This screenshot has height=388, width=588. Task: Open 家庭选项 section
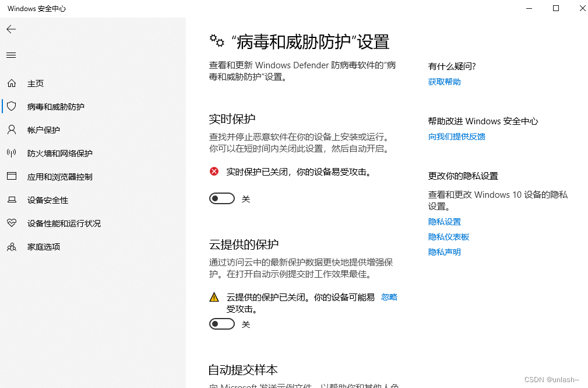point(44,246)
